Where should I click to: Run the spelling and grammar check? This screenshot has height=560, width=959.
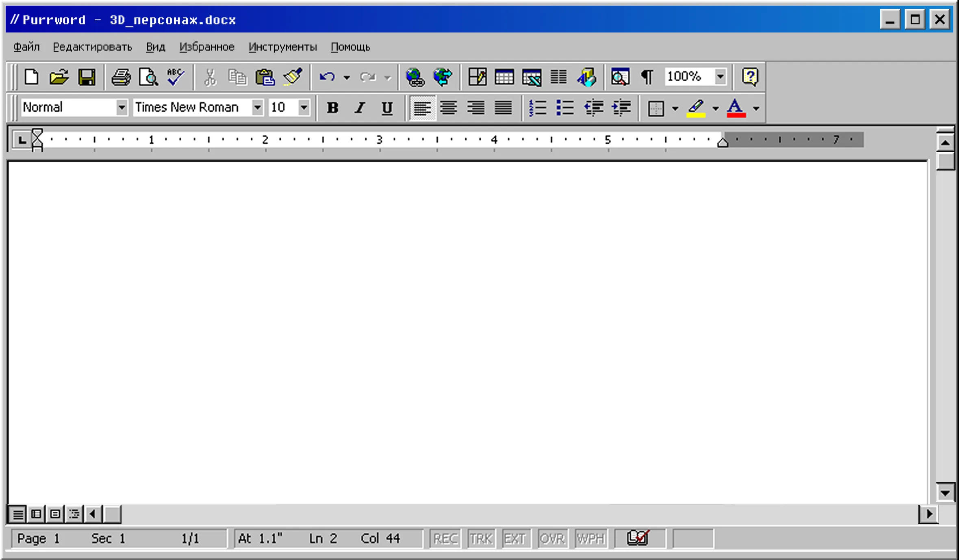[x=175, y=77]
